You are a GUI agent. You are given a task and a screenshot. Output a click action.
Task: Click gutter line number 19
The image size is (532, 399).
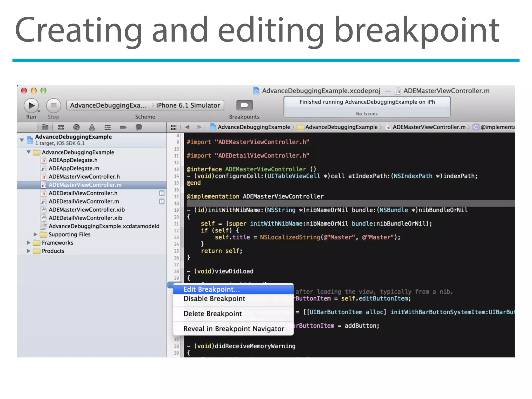point(176,210)
